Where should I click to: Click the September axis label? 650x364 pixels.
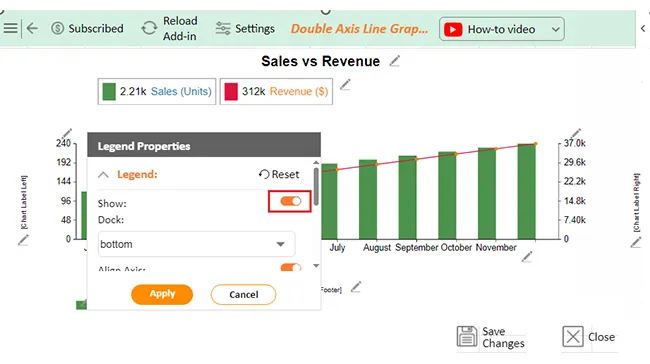[x=416, y=248]
